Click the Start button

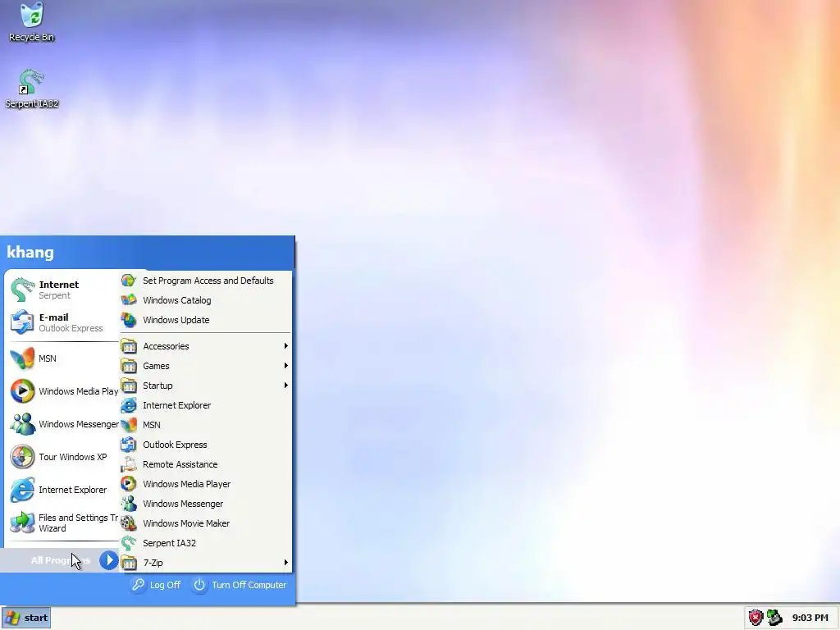(25, 618)
